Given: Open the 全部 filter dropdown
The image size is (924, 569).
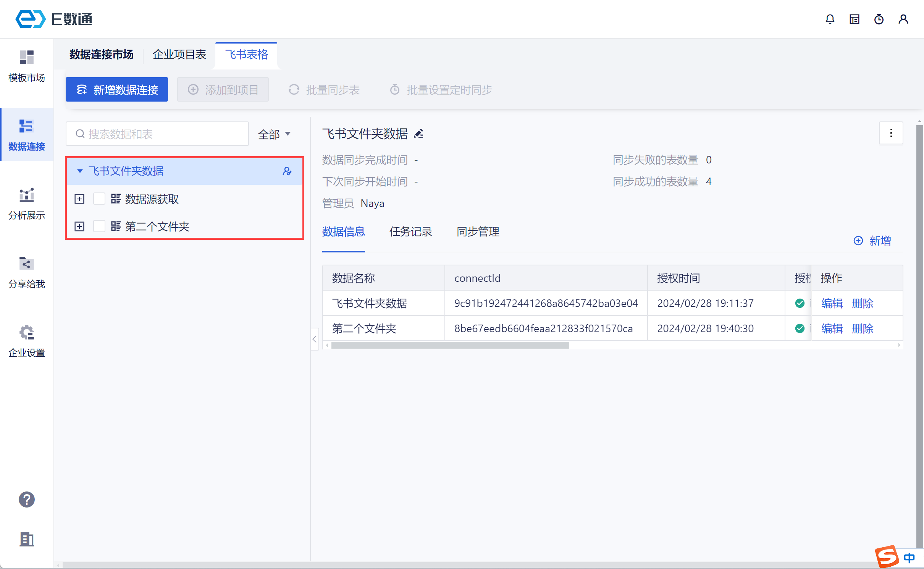Looking at the screenshot, I should (274, 134).
